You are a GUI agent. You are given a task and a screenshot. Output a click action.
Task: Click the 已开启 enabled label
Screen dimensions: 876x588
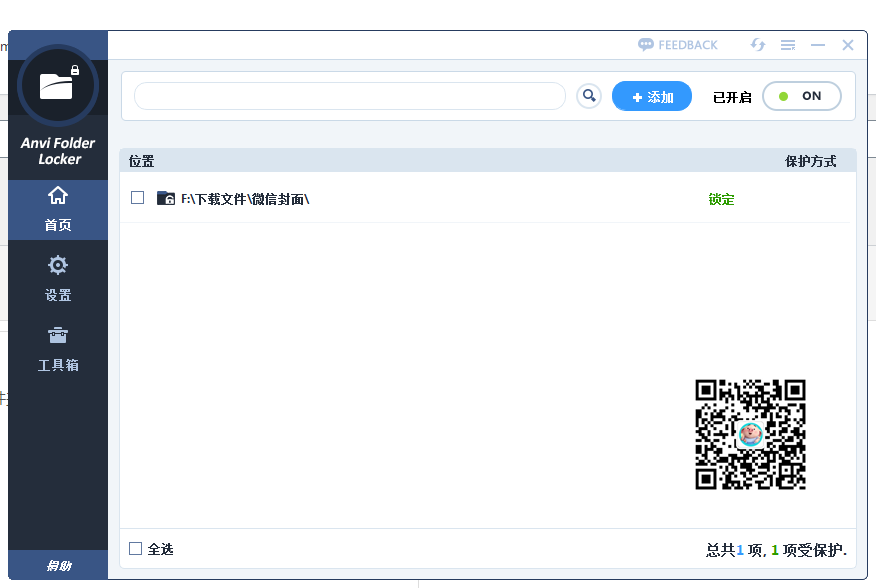point(732,97)
